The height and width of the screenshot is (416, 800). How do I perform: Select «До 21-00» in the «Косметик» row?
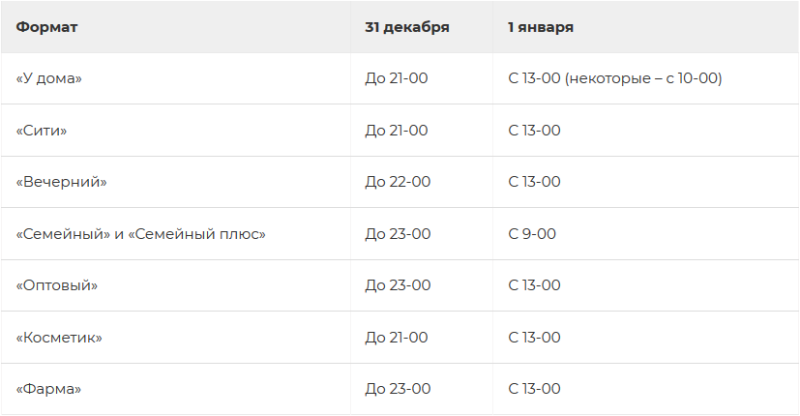coord(396,338)
